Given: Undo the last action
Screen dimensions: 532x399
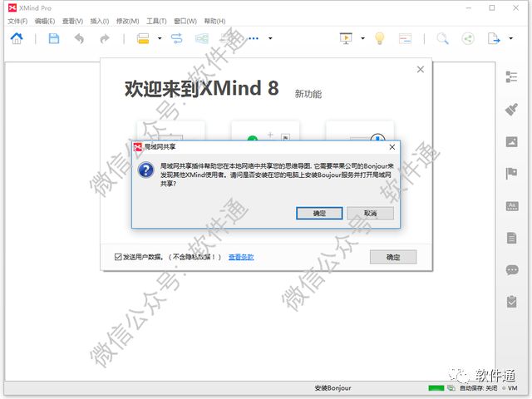Looking at the screenshot, I should (79, 39).
